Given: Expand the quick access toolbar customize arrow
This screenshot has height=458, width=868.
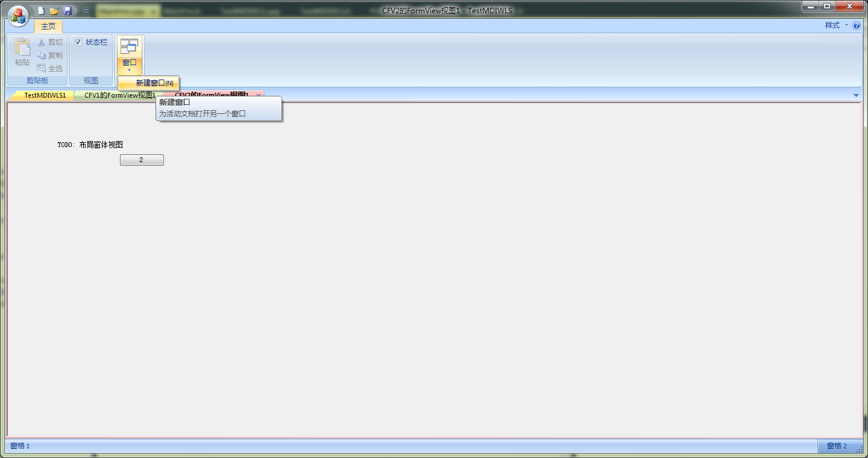Looking at the screenshot, I should pyautogui.click(x=86, y=11).
